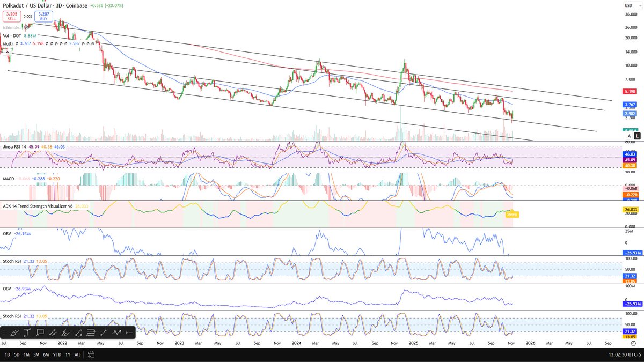644x362 pixels.
Task: Select the Trend Line drawing tool
Action: (x=104, y=333)
